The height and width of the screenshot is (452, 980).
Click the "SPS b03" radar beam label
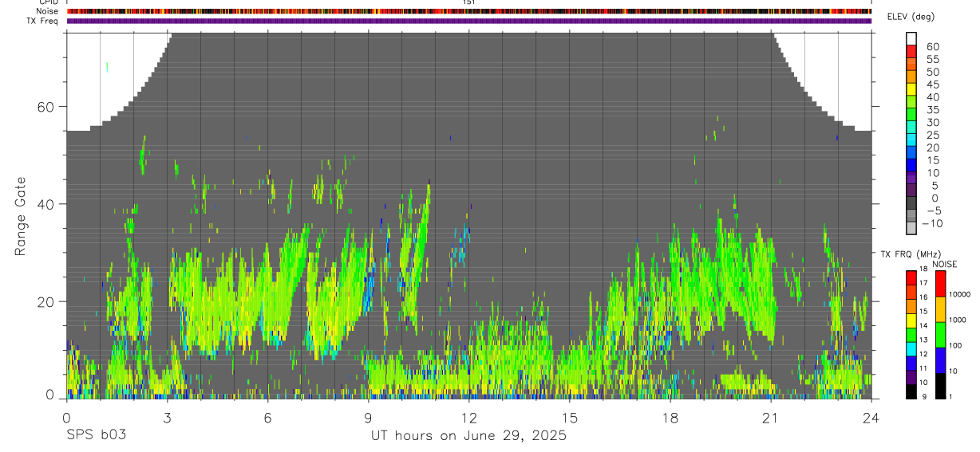(x=95, y=436)
